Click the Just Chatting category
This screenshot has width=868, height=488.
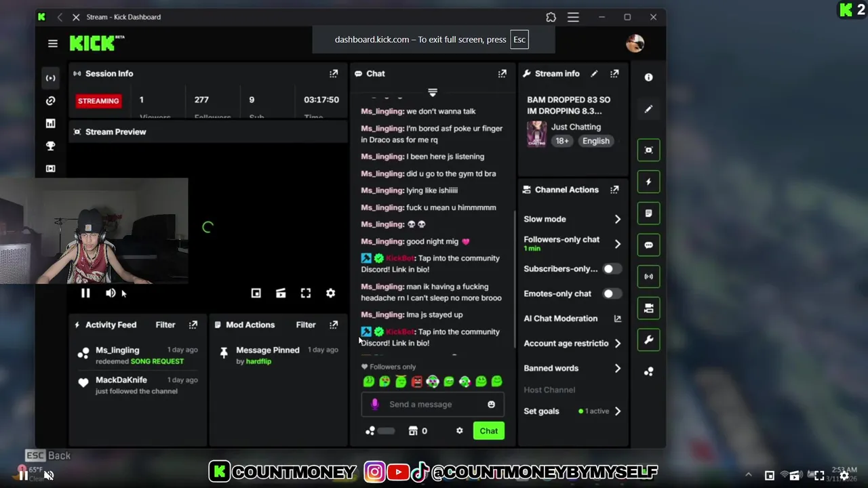pos(576,127)
